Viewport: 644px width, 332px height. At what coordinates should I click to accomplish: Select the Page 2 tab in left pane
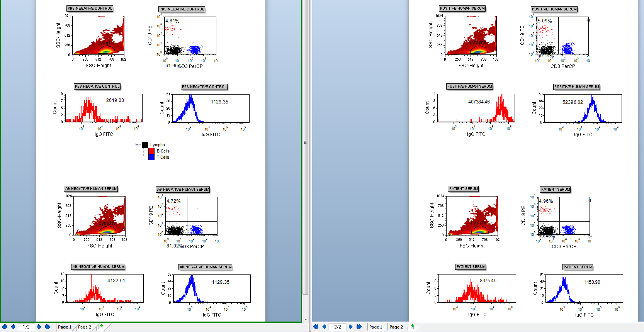coord(85,327)
